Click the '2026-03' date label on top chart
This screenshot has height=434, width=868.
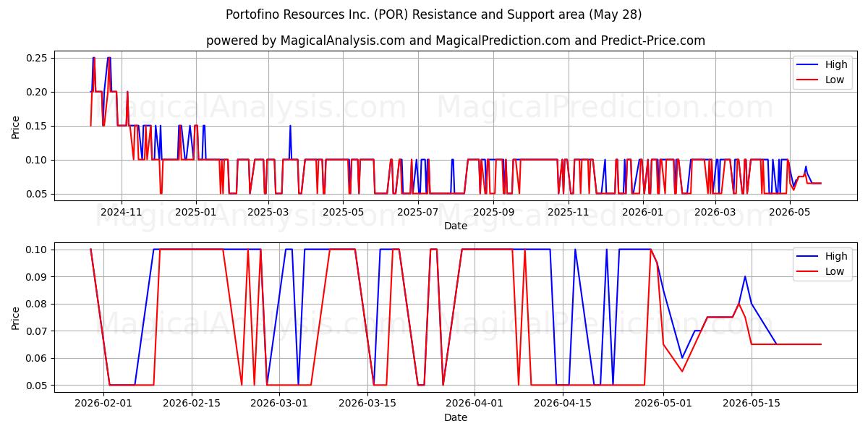click(715, 212)
